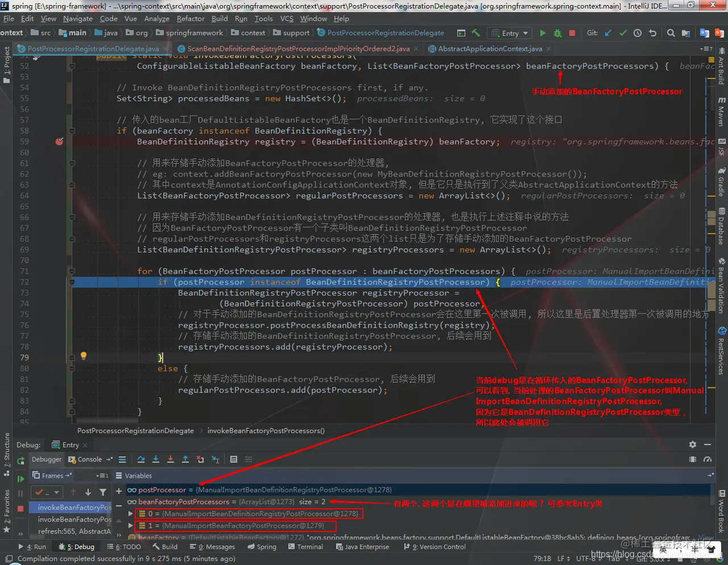Click the Step Over debugger icon
Viewport: 728px width, 565px height.
pos(141,459)
